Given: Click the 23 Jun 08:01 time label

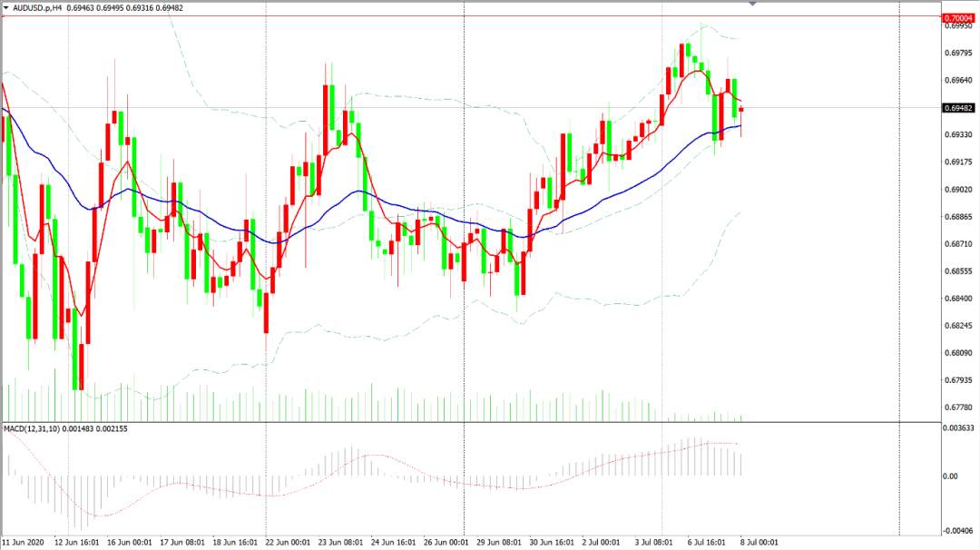Looking at the screenshot, I should tap(340, 543).
